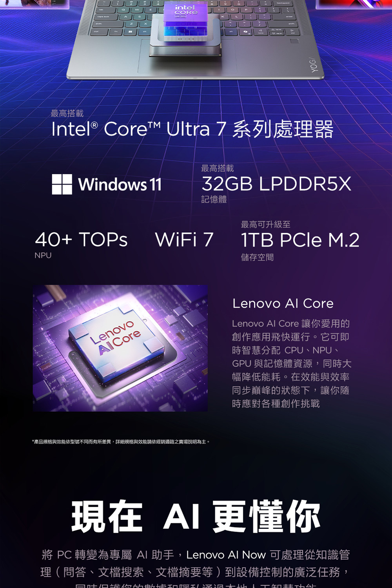Open the Lenovo AI Core chip image
This screenshot has height=588, width=392.
[x=120, y=348]
